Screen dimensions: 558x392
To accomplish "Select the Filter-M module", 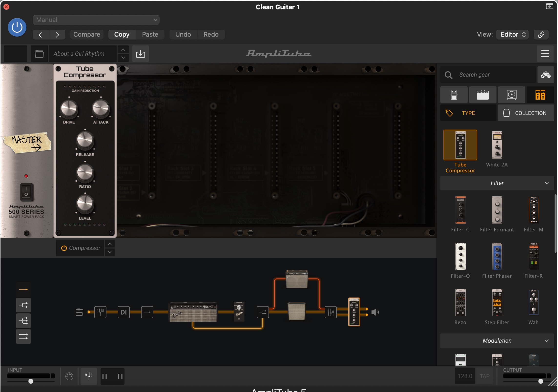I will point(534,210).
